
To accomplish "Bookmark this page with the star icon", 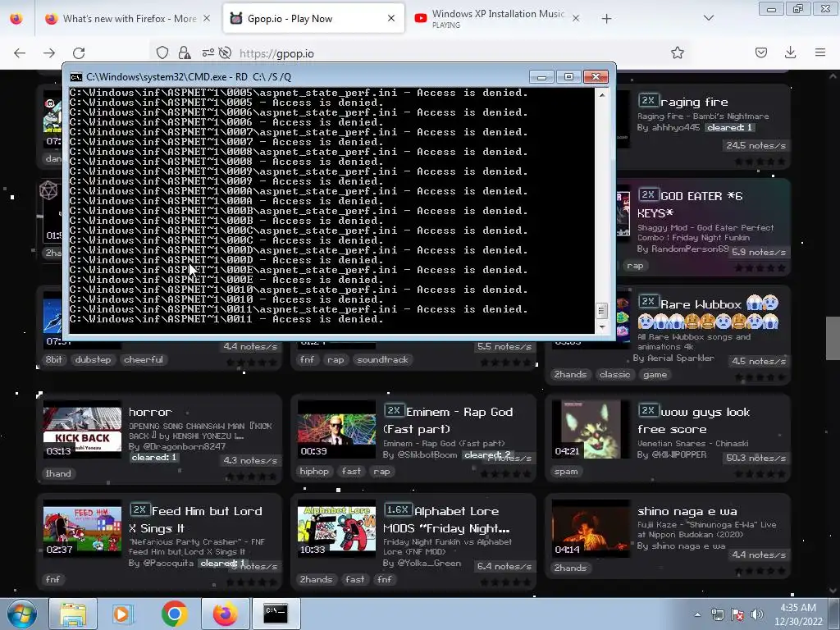I will [x=678, y=52].
